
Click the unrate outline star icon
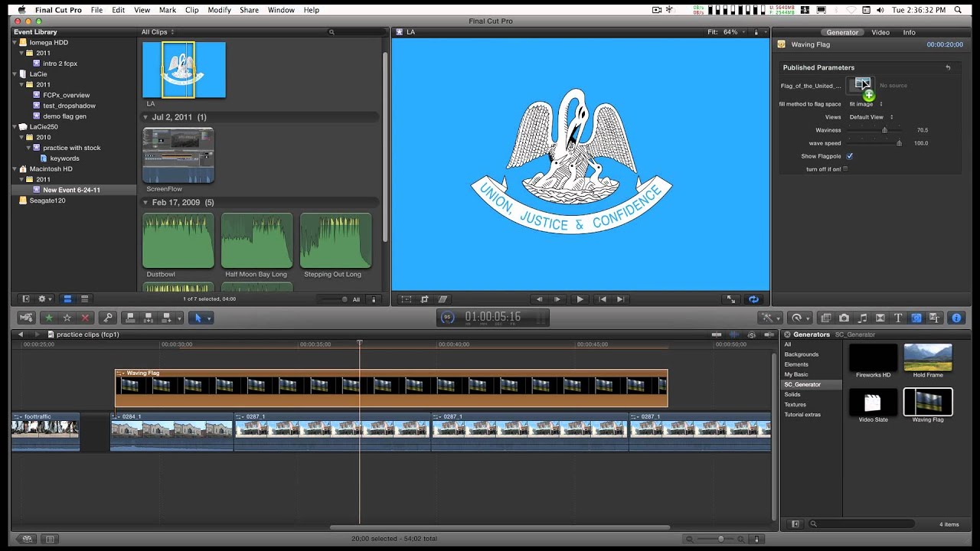click(67, 318)
